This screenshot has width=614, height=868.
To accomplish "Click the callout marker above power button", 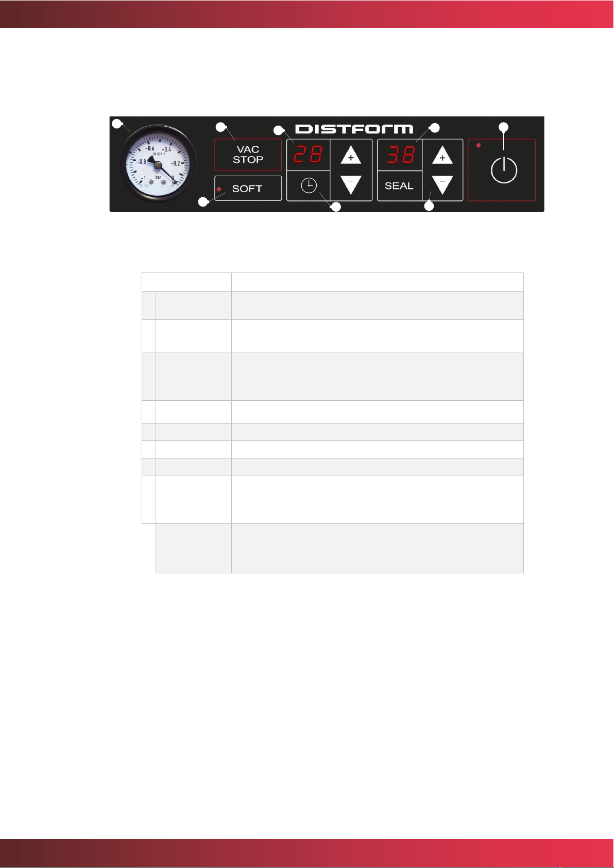I will pyautogui.click(x=504, y=126).
